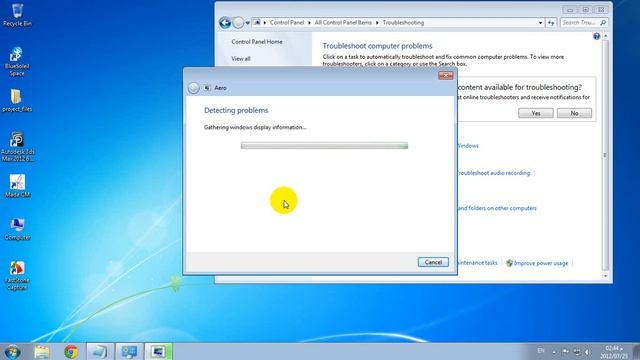Switch to the fourth taskbar window button
This screenshot has height=360, width=640.
coord(99,351)
